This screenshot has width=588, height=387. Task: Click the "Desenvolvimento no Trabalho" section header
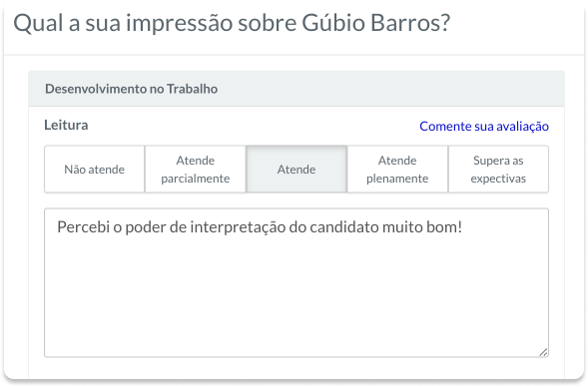coord(296,89)
